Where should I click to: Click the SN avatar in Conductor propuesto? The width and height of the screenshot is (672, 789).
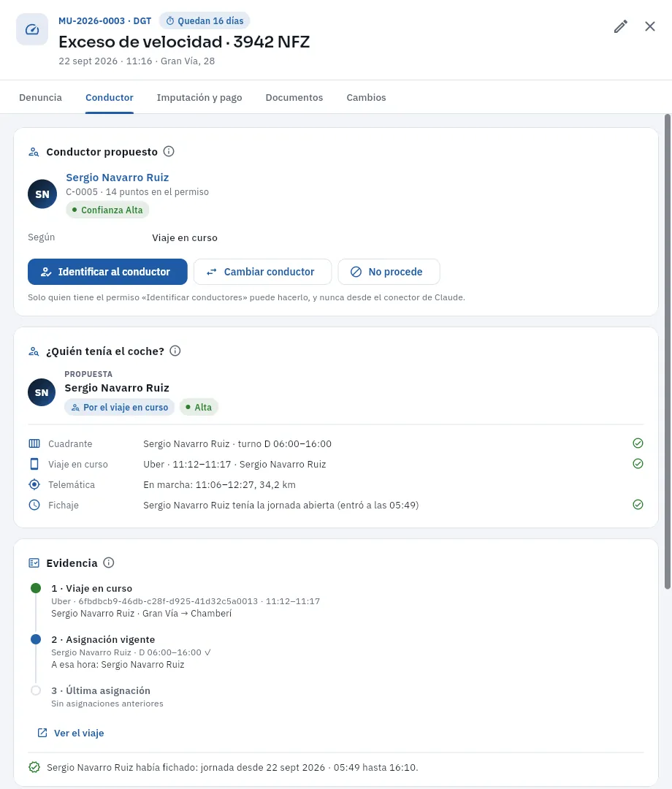click(x=42, y=194)
